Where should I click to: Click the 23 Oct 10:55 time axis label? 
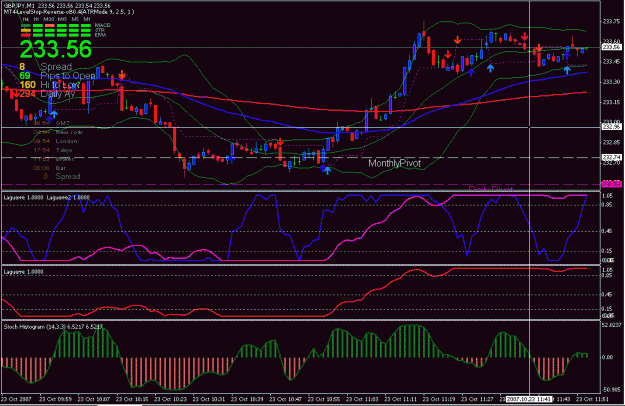pyautogui.click(x=324, y=399)
